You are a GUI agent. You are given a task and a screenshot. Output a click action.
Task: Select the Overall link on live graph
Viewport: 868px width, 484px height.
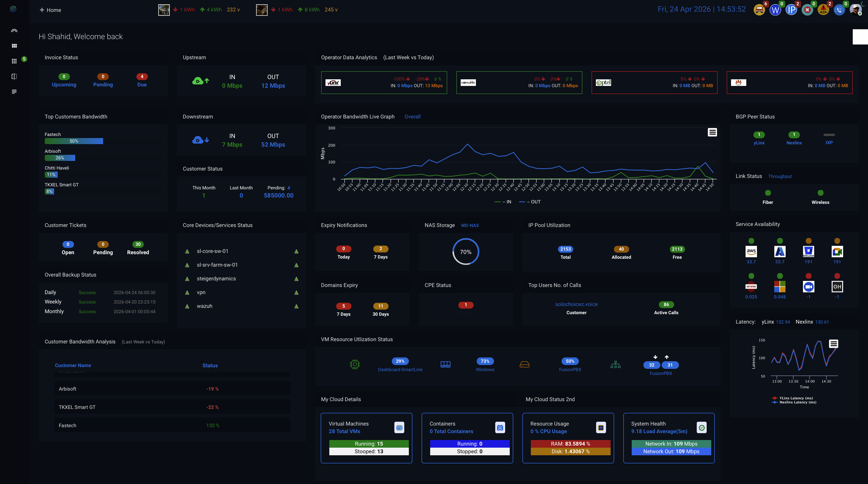coord(412,117)
